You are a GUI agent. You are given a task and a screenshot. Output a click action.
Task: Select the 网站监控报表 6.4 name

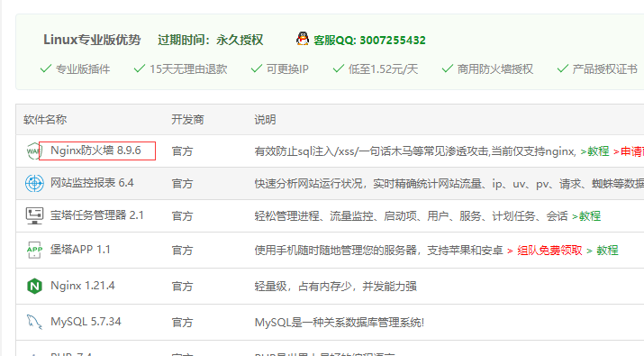pyautogui.click(x=92, y=183)
